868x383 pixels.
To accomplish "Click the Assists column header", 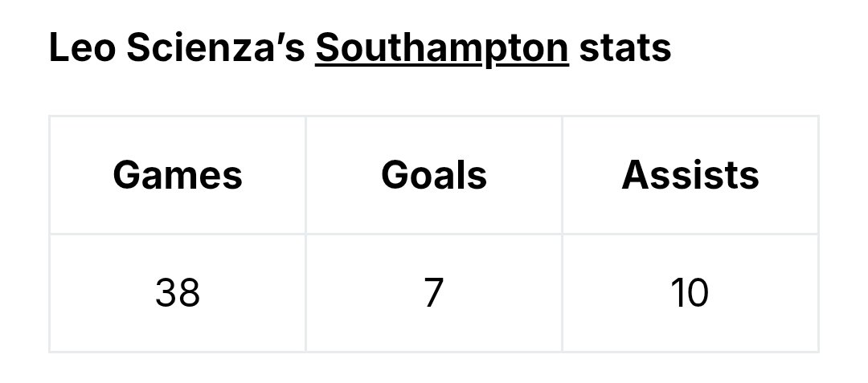I will (690, 175).
